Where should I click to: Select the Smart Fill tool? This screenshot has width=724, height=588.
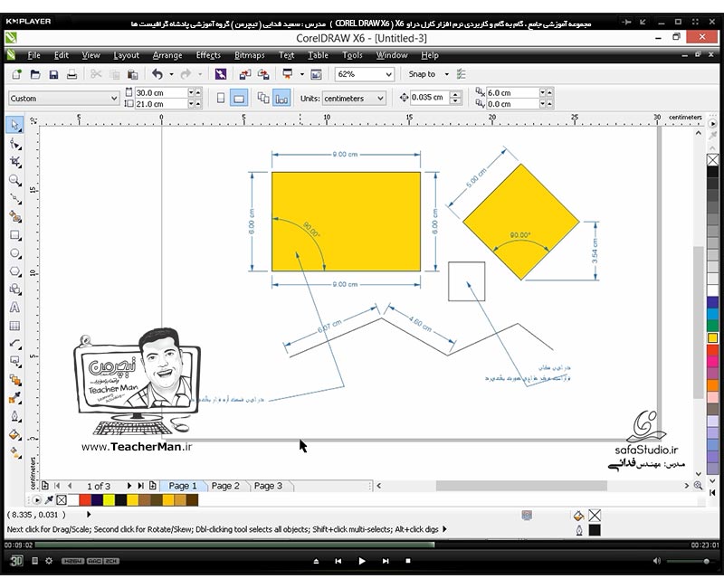coord(14,217)
